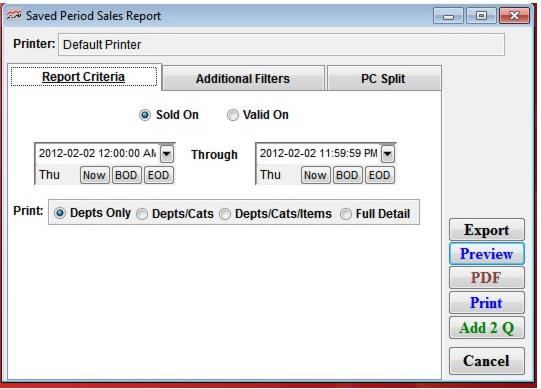Click the Export button

[x=487, y=230]
